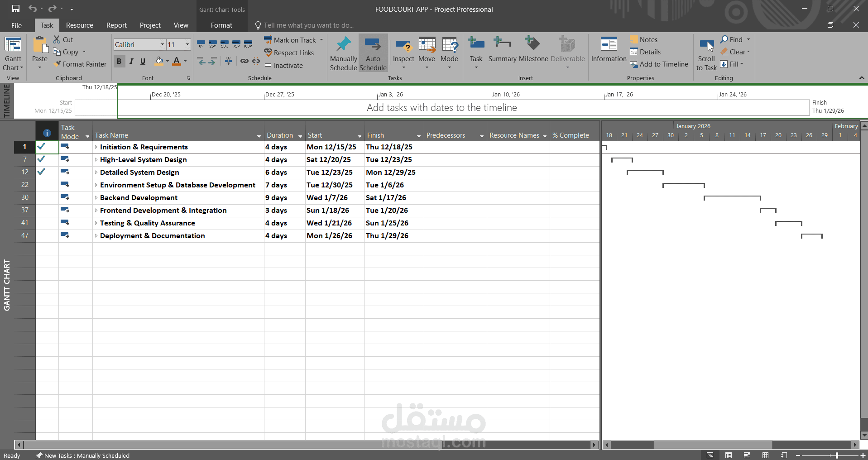Image resolution: width=868 pixels, height=460 pixels.
Task: Click the Find button
Action: (x=732, y=40)
